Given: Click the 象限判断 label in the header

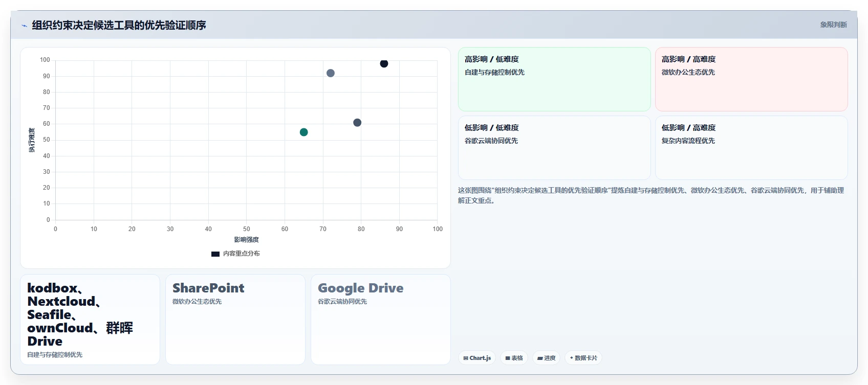Looking at the screenshot, I should 833,25.
